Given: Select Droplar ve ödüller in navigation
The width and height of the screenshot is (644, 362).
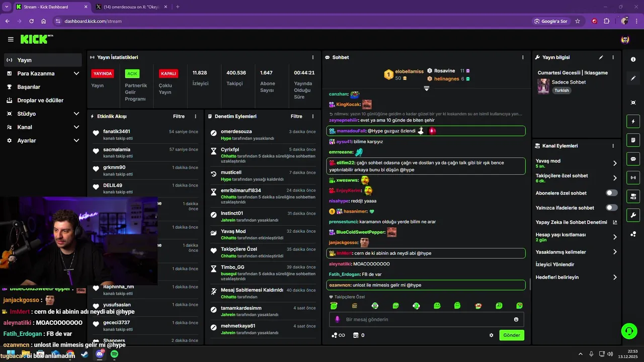Looking at the screenshot, I should click(43, 100).
